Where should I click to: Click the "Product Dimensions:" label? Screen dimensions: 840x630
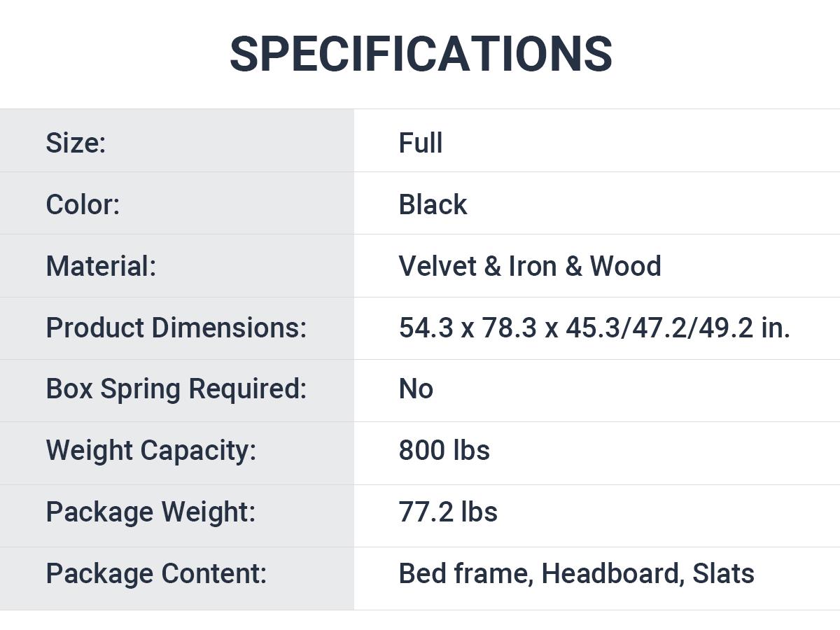click(176, 328)
